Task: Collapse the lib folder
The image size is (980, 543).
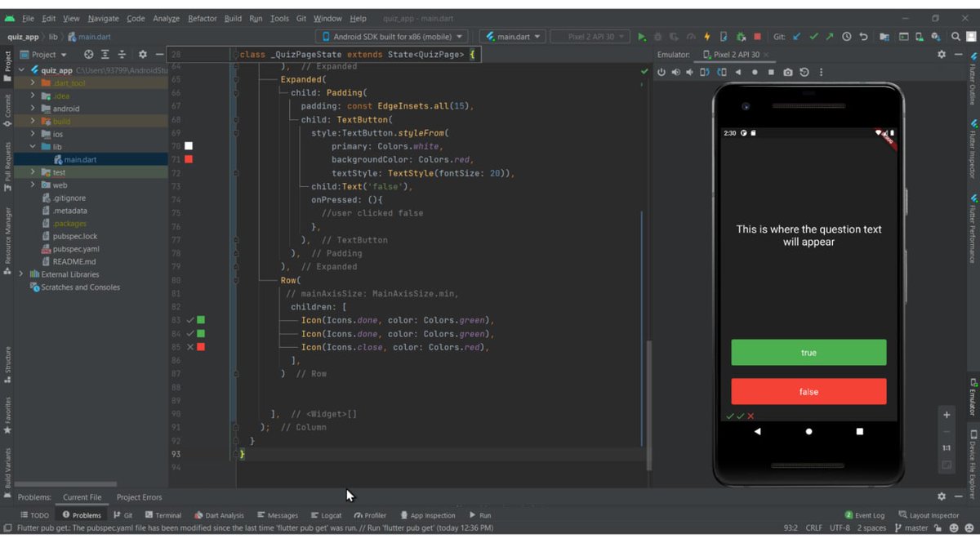Action: (33, 147)
